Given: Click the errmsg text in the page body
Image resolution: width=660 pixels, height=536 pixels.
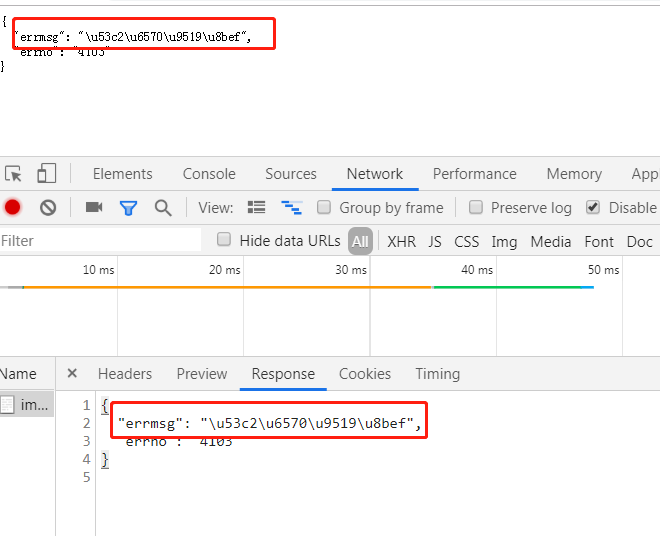Looking at the screenshot, I should pyautogui.click(x=133, y=37).
